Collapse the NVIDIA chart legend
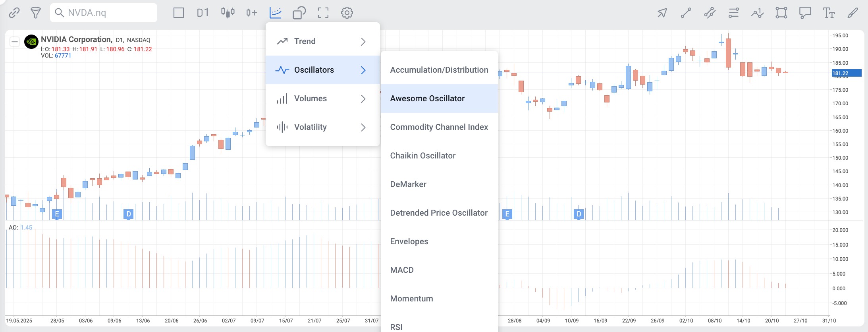 coord(15,42)
